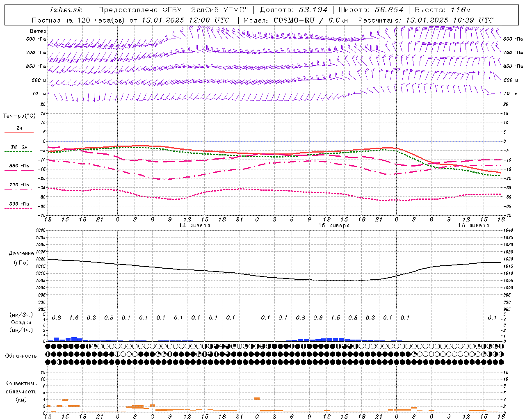Click the 15 января date label
This screenshot has width=525, height=420.
(x=334, y=226)
